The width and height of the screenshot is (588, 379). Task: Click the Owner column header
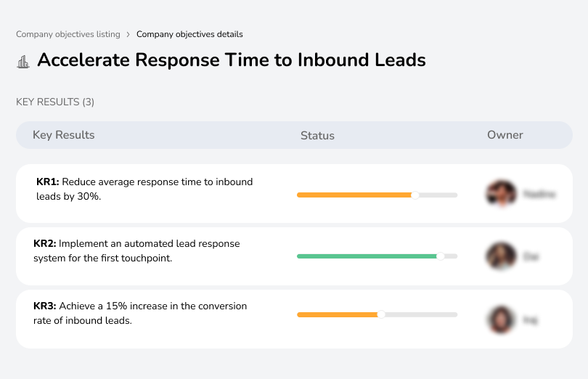pos(505,135)
